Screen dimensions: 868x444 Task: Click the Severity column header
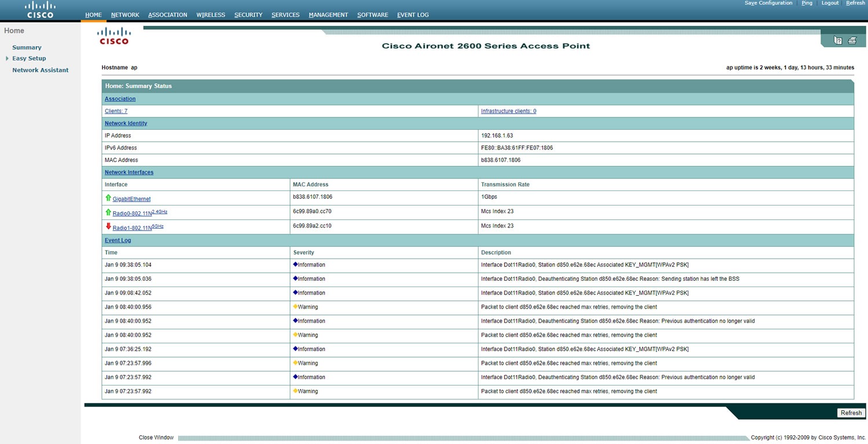point(304,252)
